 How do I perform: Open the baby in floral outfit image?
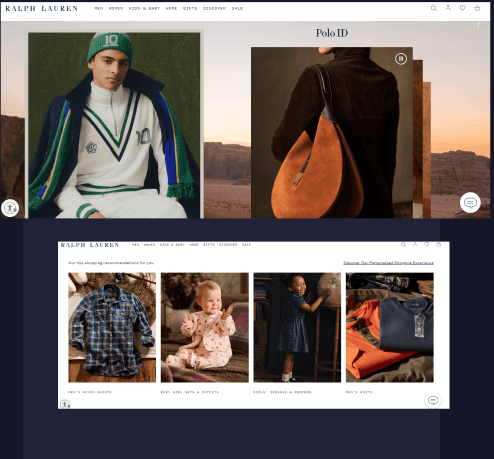pos(205,327)
